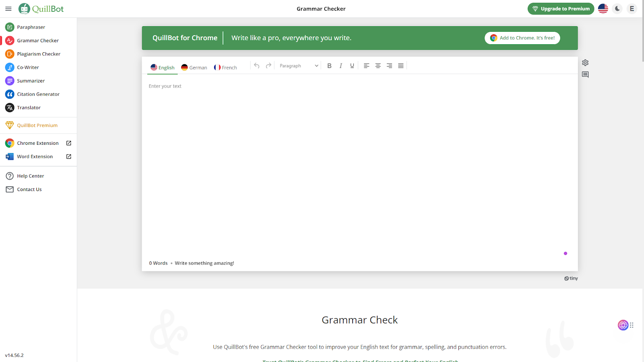Open the comments feedback icon
The height and width of the screenshot is (362, 644).
coord(585,74)
